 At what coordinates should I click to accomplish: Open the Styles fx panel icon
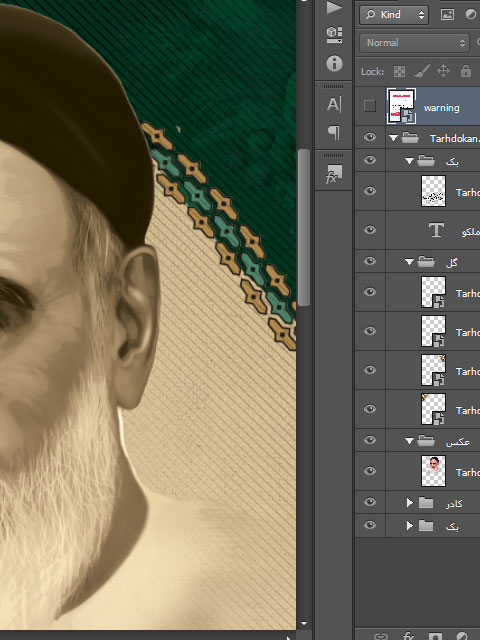[x=333, y=174]
